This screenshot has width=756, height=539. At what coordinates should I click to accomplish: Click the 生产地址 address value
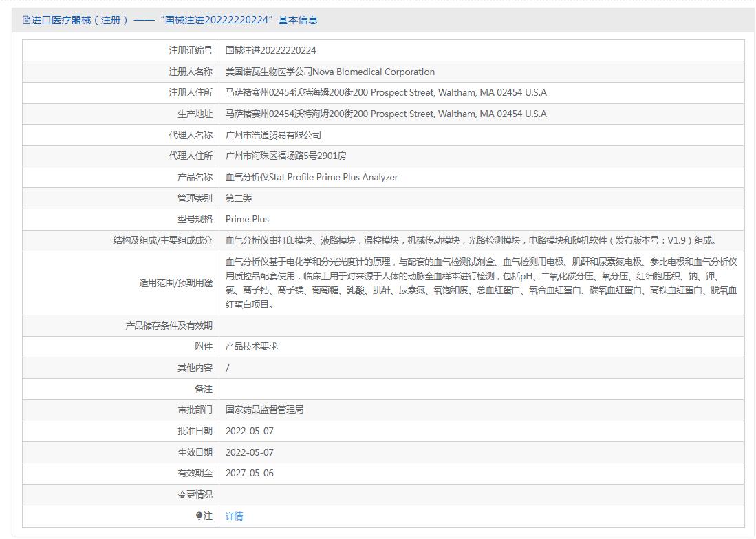point(386,114)
